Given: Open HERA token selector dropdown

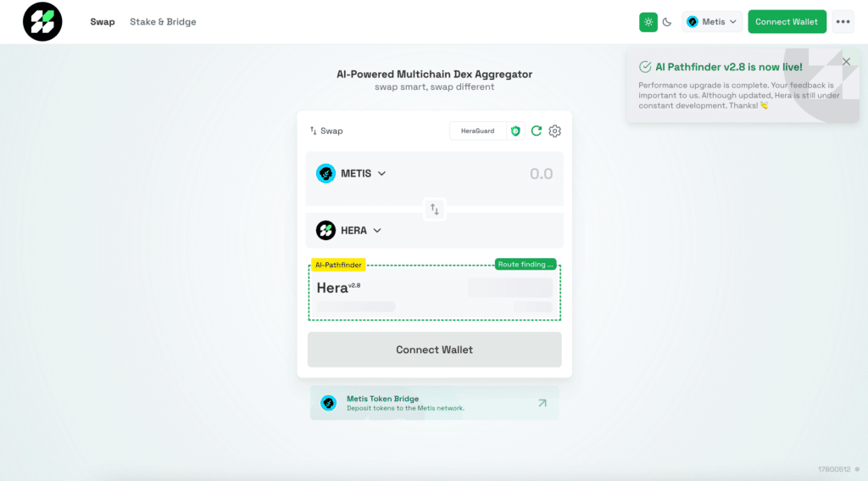Looking at the screenshot, I should point(348,231).
